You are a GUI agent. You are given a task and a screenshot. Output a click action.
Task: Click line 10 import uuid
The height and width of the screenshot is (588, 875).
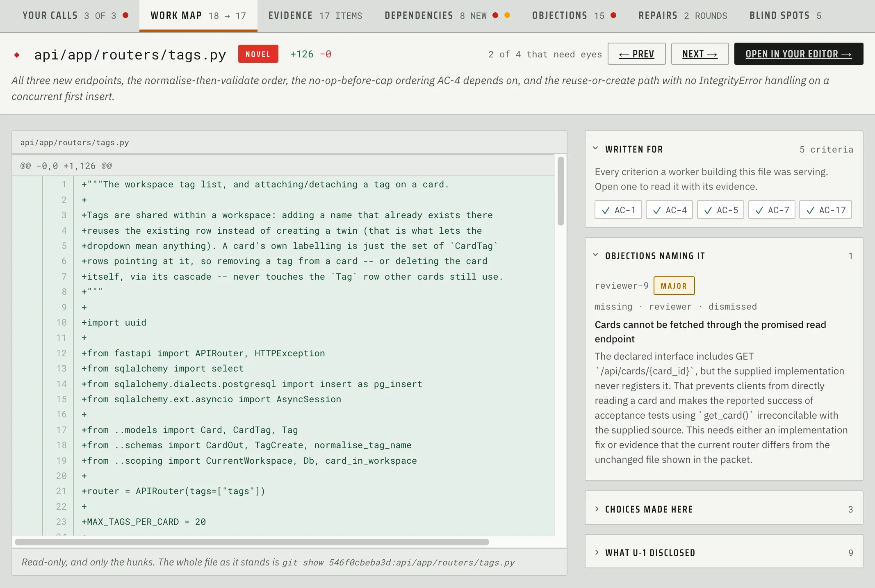click(114, 323)
